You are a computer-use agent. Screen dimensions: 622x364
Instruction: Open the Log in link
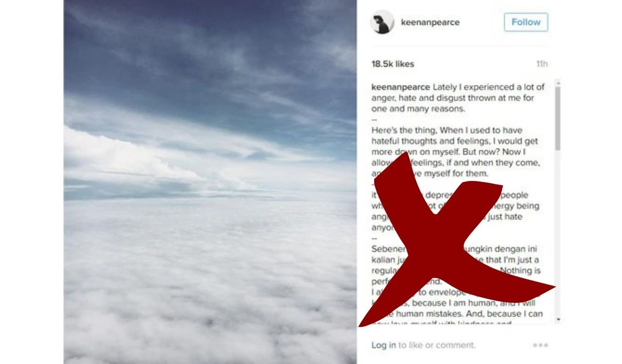(383, 345)
